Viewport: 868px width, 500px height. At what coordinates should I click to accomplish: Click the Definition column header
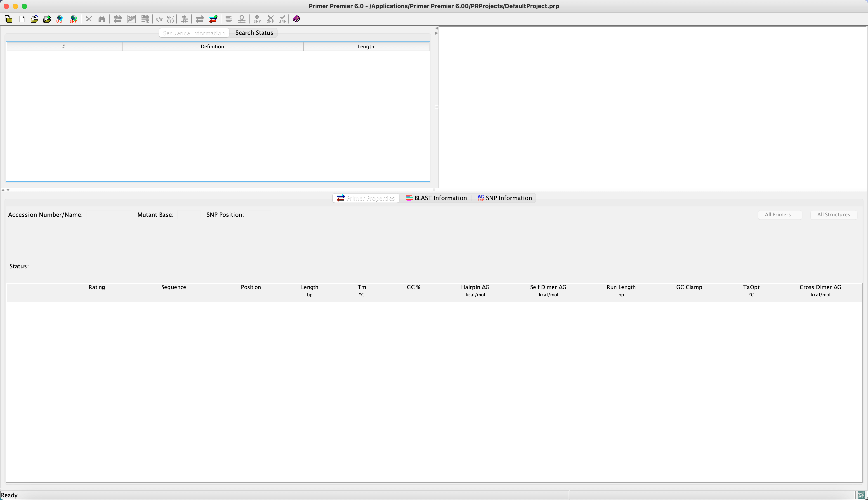pos(213,46)
